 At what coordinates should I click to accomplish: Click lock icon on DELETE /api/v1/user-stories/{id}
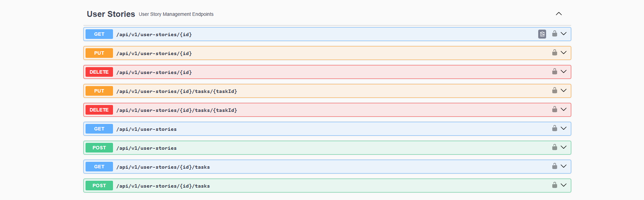pyautogui.click(x=555, y=71)
